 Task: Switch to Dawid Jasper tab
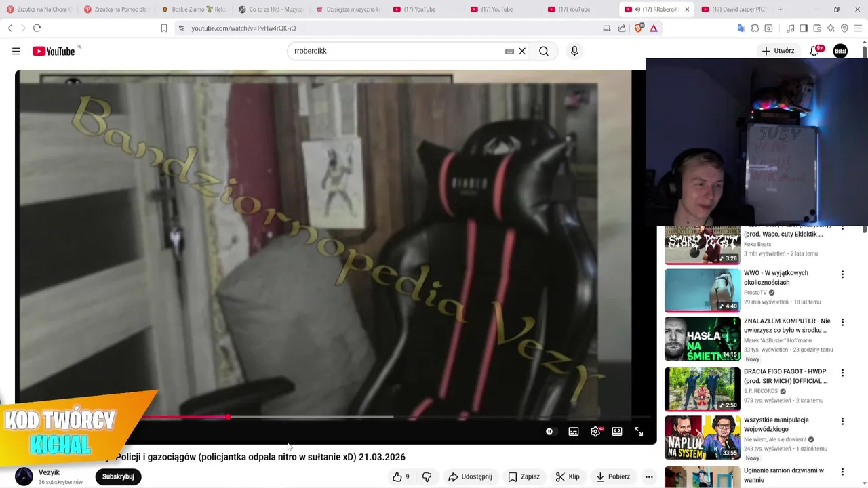[x=734, y=9]
